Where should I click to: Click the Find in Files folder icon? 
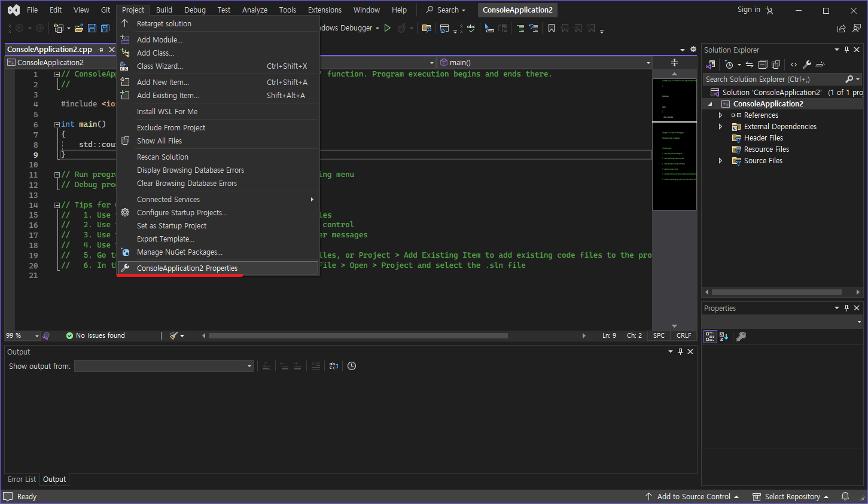click(x=427, y=28)
